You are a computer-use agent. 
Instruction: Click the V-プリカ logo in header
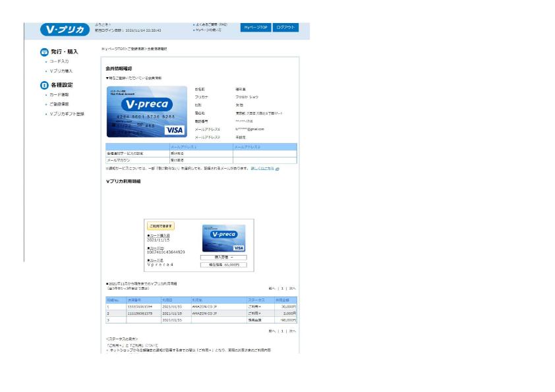tap(65, 29)
